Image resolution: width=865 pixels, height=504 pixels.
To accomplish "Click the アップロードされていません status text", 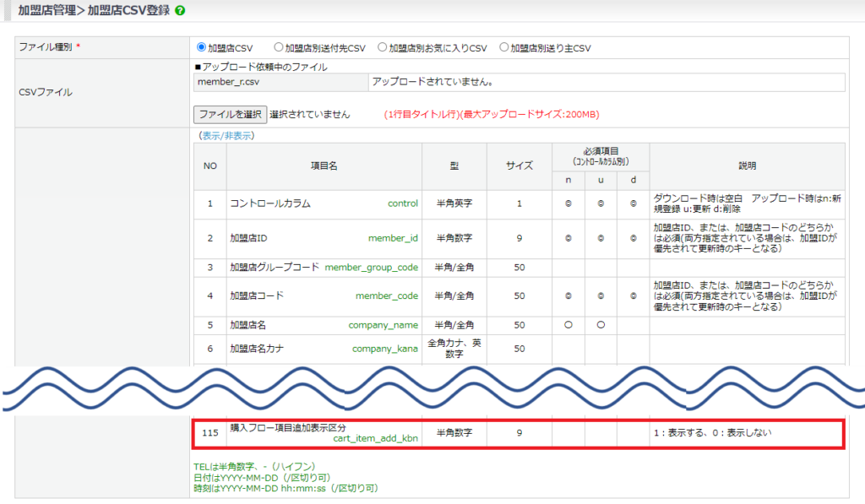I will click(432, 83).
